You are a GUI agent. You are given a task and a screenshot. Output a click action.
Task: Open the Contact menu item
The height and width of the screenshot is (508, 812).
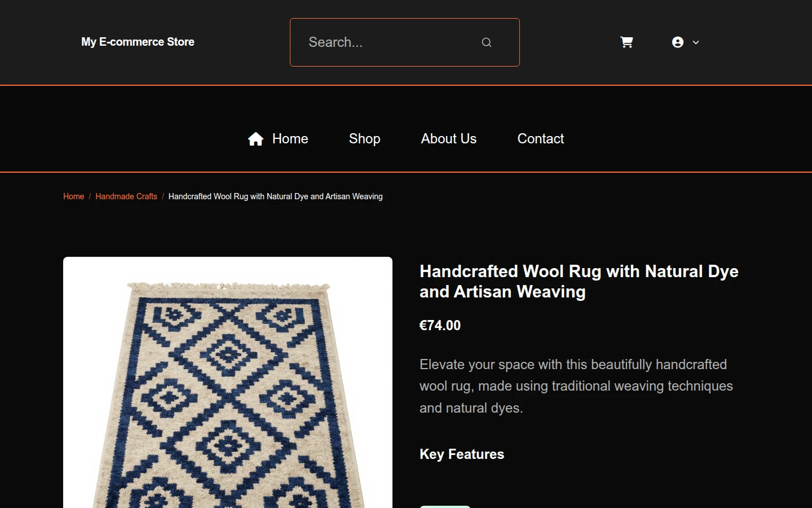[x=541, y=139]
